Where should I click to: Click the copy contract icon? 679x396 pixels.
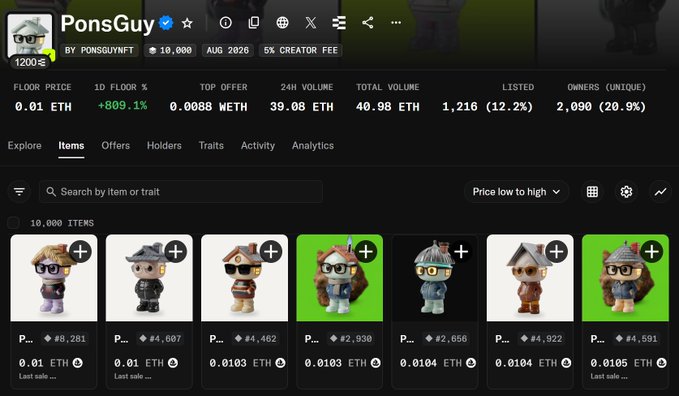(x=254, y=23)
